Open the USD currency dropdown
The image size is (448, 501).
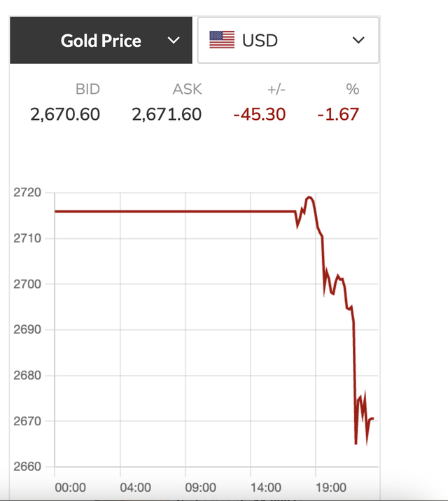(x=288, y=41)
